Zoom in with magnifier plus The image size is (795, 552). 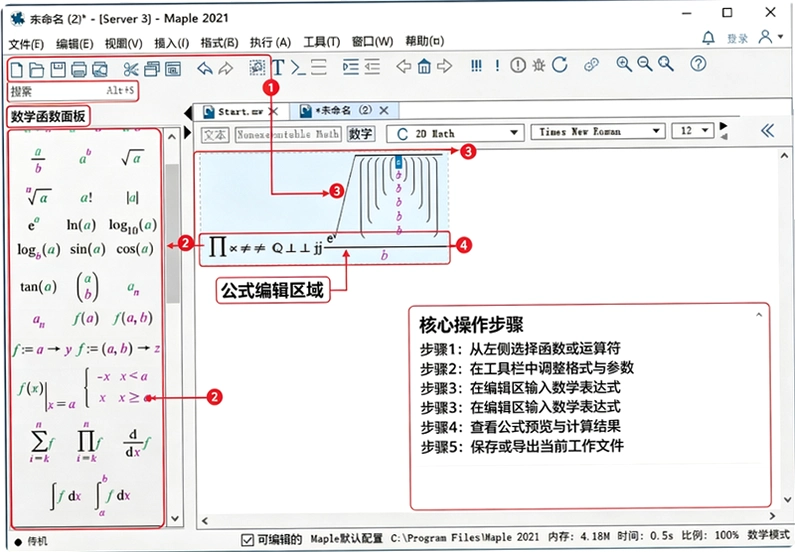point(624,64)
